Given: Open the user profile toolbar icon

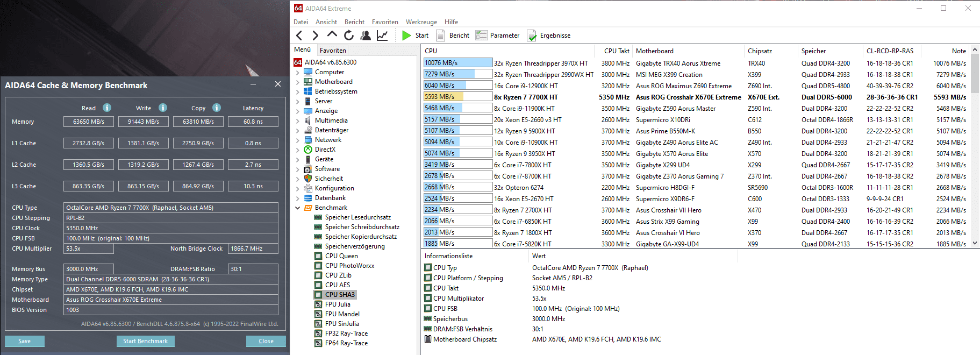Looking at the screenshot, I should [366, 35].
